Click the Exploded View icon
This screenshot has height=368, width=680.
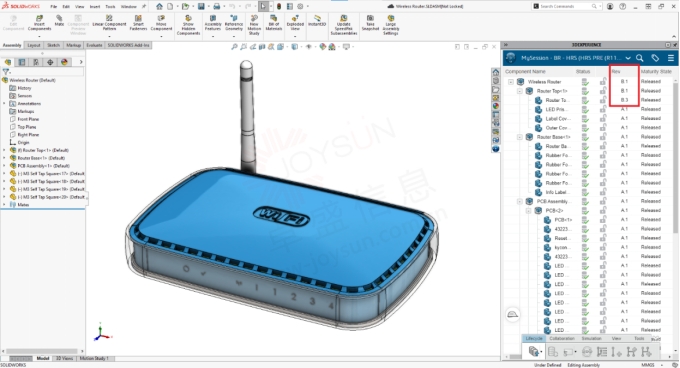[x=295, y=23]
